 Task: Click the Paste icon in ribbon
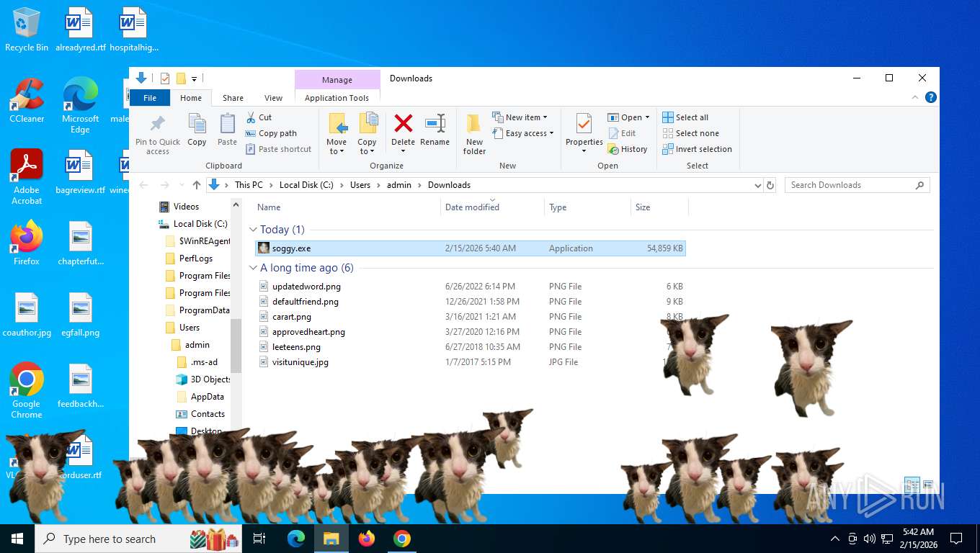tap(227, 124)
